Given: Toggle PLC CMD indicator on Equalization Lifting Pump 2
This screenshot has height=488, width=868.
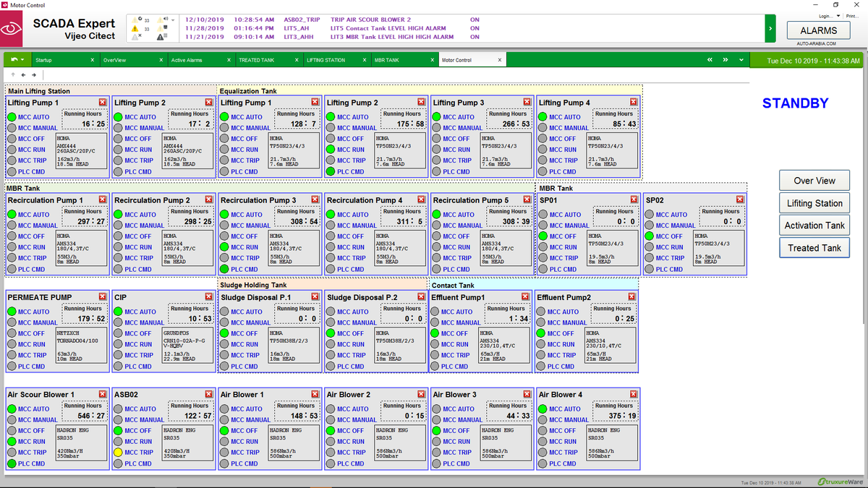Looking at the screenshot, I should (x=331, y=171).
